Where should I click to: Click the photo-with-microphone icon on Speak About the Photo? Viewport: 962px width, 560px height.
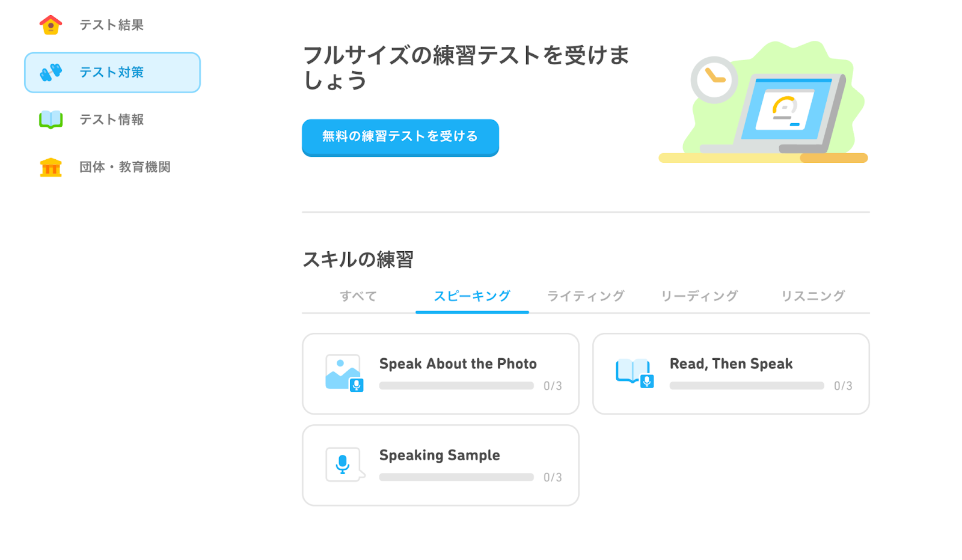345,373
